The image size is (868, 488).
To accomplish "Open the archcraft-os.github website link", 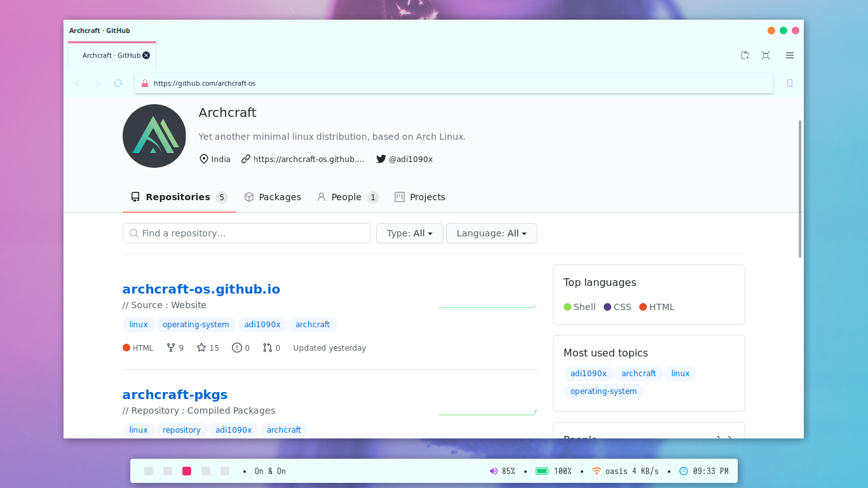I will [x=309, y=159].
